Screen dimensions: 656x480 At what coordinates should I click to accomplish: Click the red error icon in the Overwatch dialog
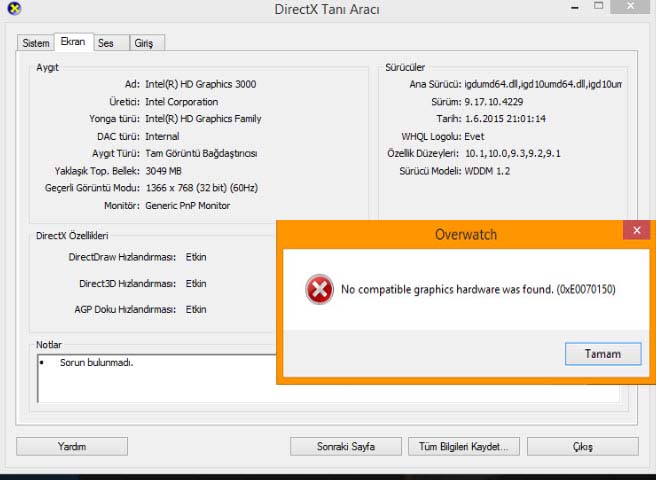[319, 289]
